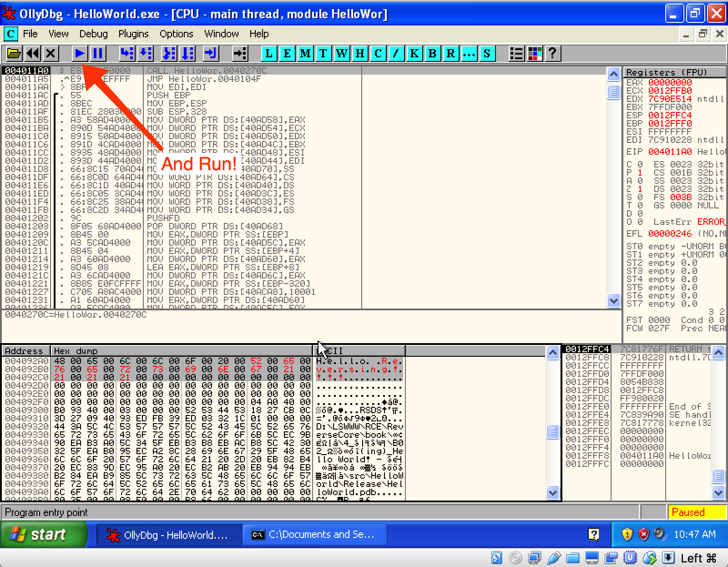This screenshot has width=728, height=567.
Task: Open the View menu
Action: point(59,34)
